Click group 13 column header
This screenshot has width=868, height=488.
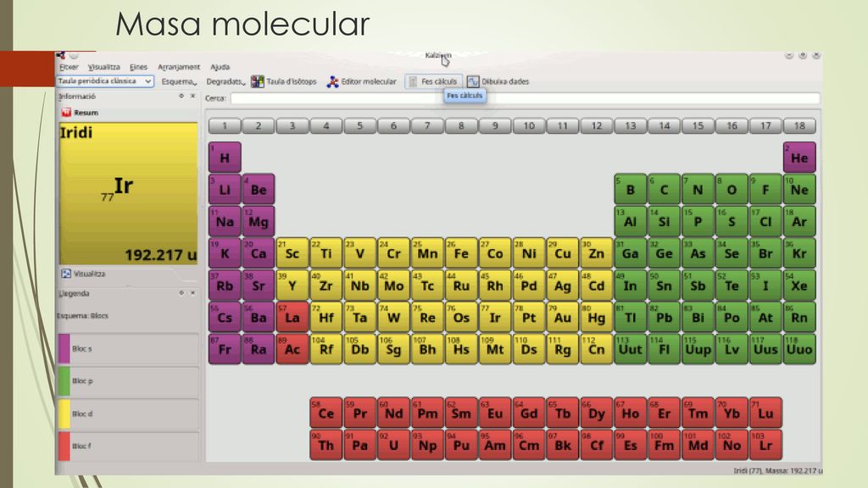click(630, 126)
